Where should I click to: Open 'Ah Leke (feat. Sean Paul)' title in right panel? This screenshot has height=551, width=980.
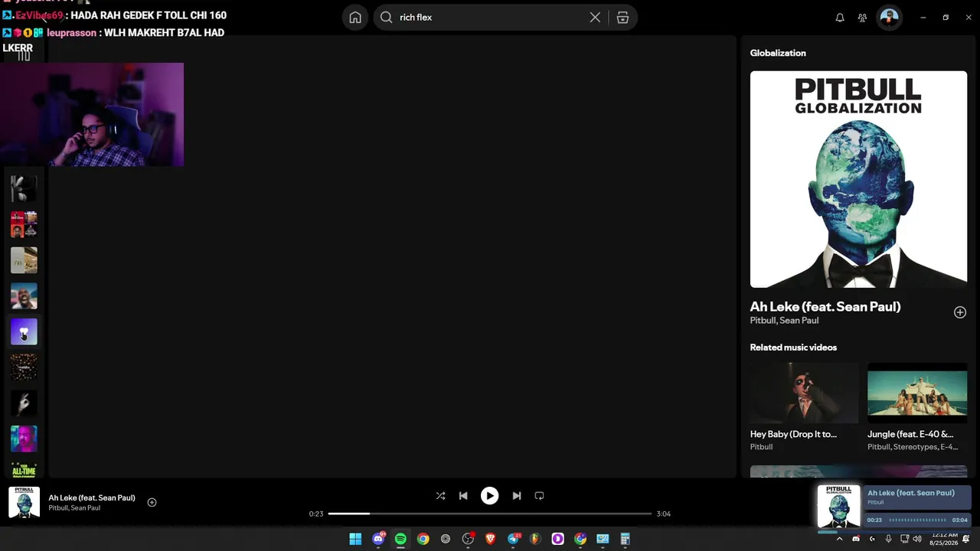click(825, 307)
